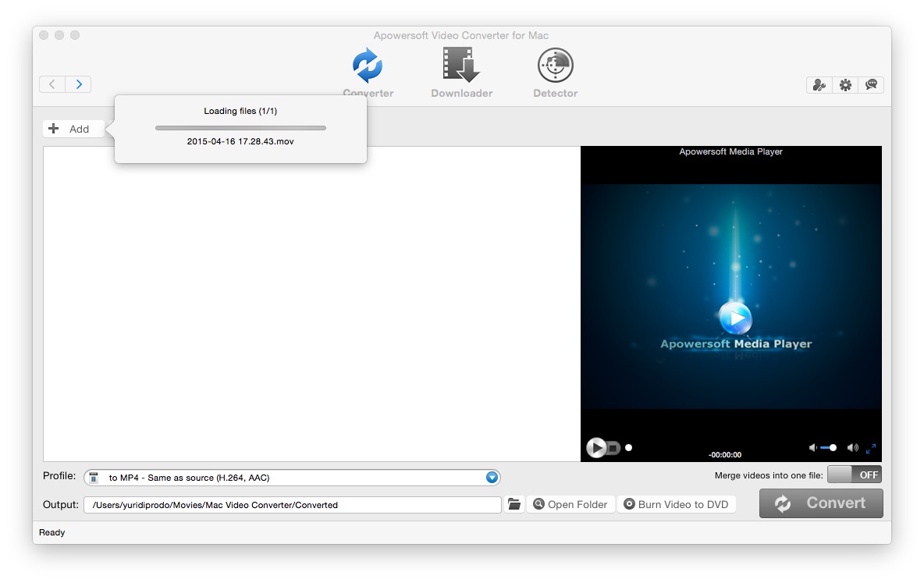Open the feedback chat bubble icon
The image size is (924, 583).
tap(871, 85)
